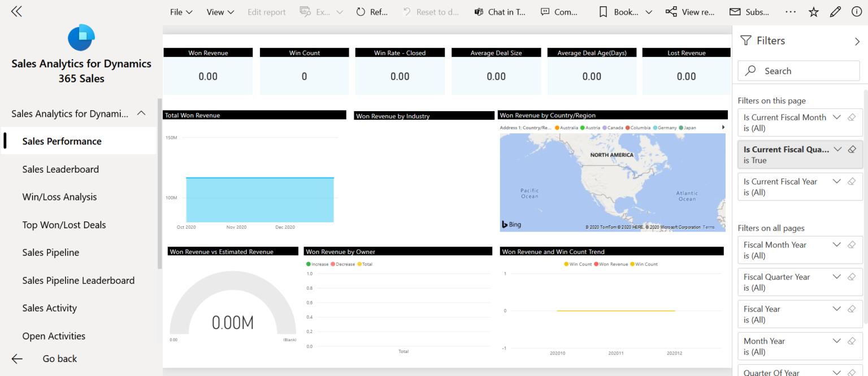Clear Month Year filter eraser
The height and width of the screenshot is (376, 868).
852,342
